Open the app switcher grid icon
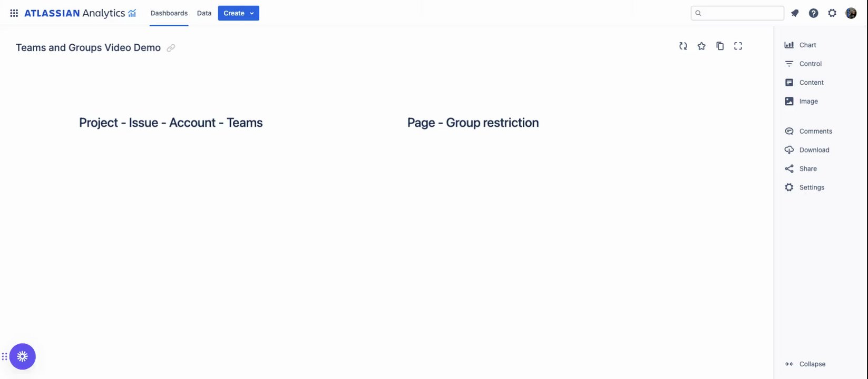 (14, 13)
